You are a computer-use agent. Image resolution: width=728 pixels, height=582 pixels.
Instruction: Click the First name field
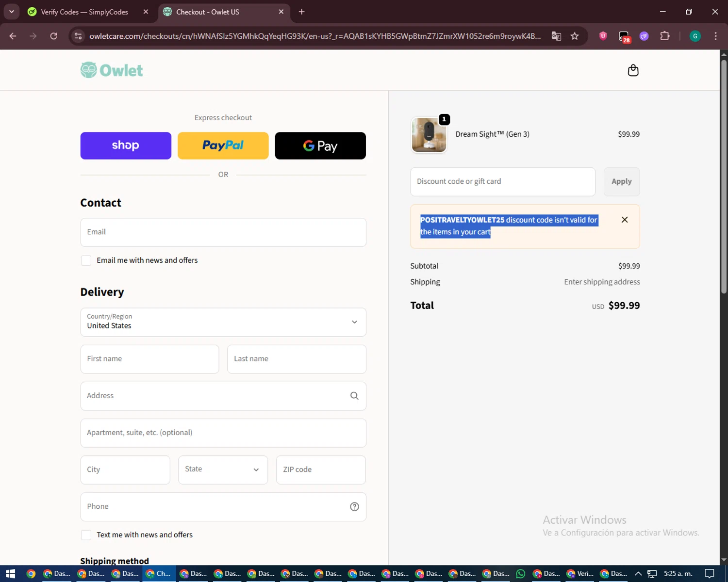tap(149, 359)
